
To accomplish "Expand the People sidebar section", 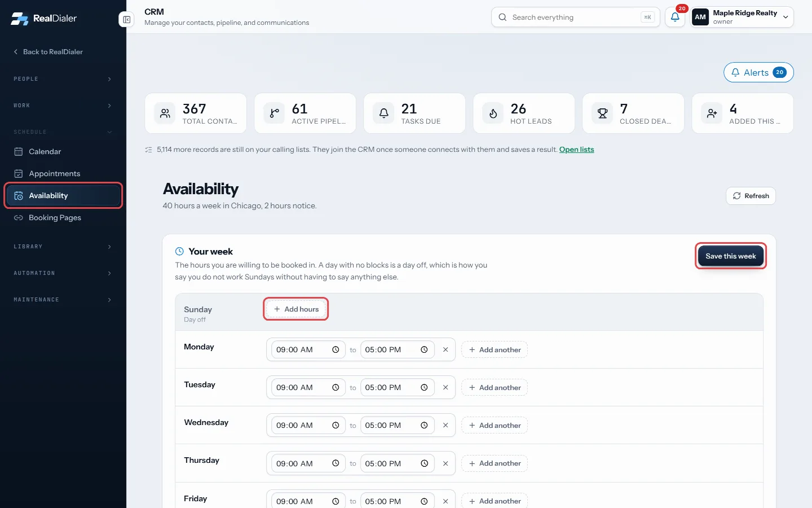I will (63, 79).
